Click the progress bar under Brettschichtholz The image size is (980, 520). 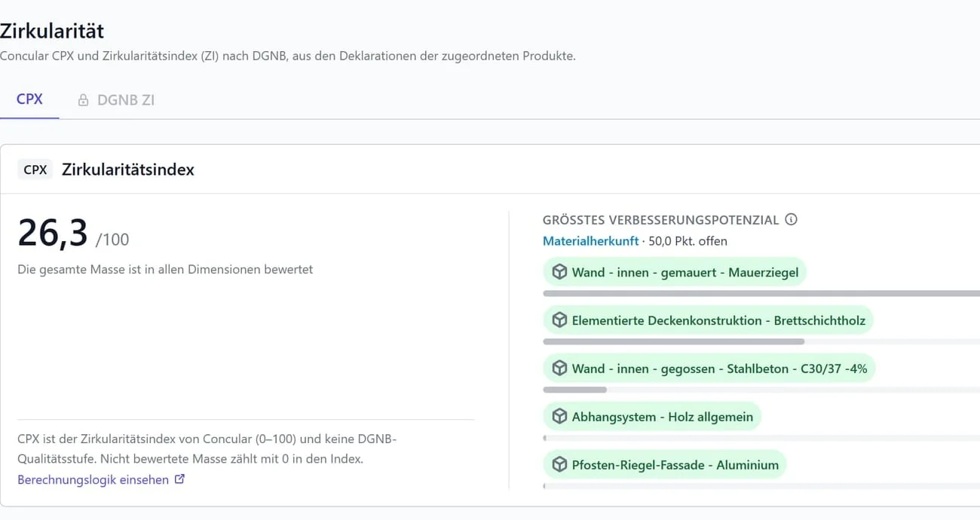pyautogui.click(x=761, y=341)
